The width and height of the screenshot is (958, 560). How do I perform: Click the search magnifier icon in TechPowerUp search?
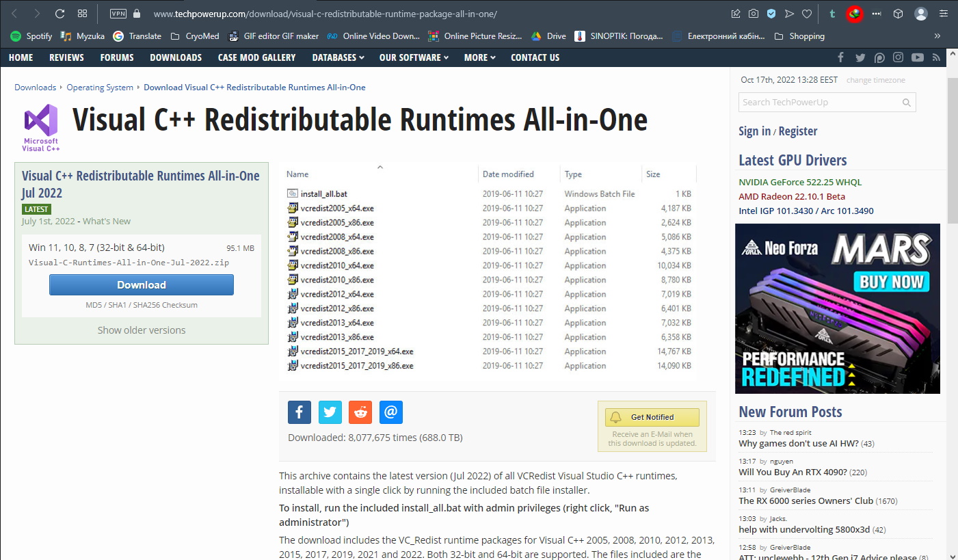pos(907,103)
